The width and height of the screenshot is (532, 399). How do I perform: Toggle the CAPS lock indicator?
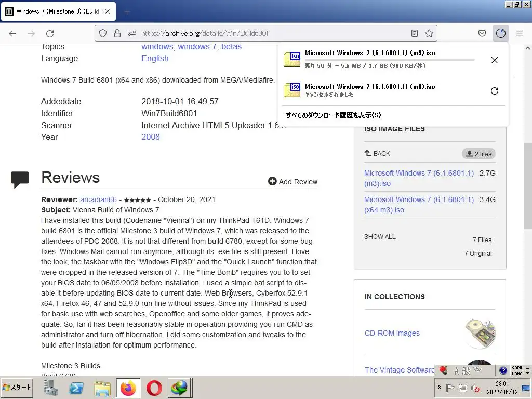517,367
